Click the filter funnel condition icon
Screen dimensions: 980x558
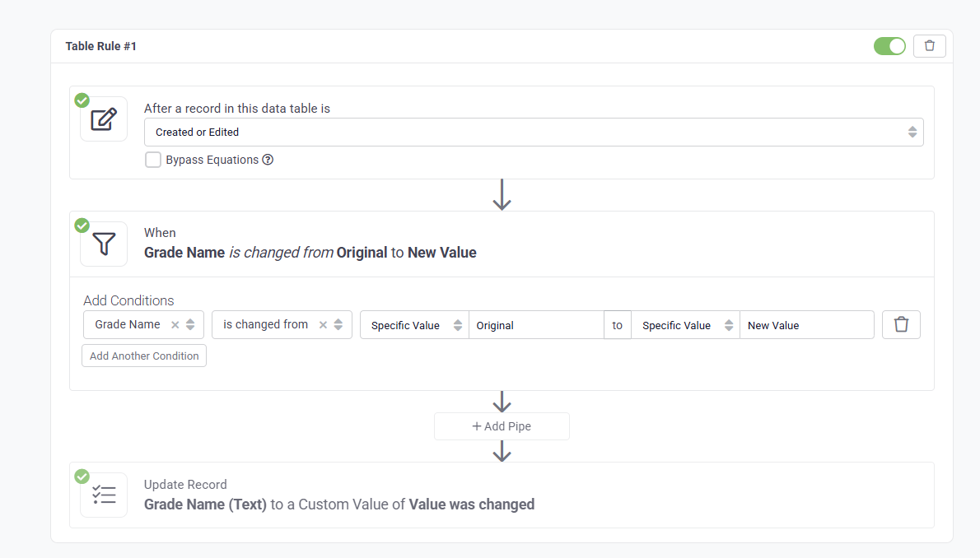(x=104, y=244)
